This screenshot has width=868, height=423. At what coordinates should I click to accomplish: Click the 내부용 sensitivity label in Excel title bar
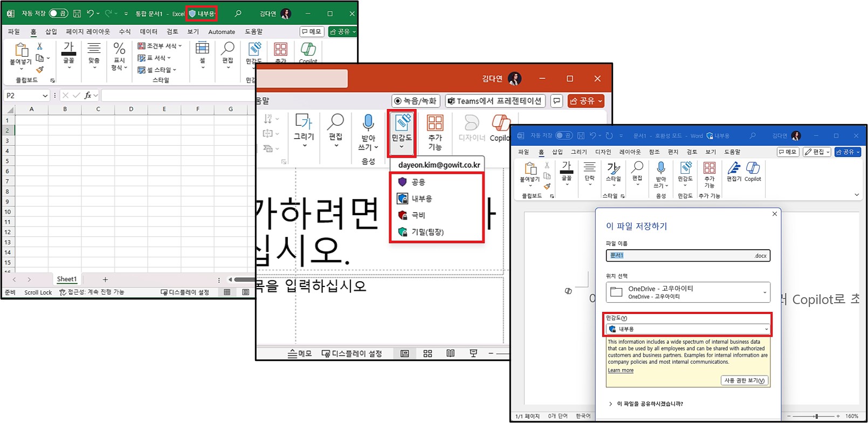tap(202, 13)
